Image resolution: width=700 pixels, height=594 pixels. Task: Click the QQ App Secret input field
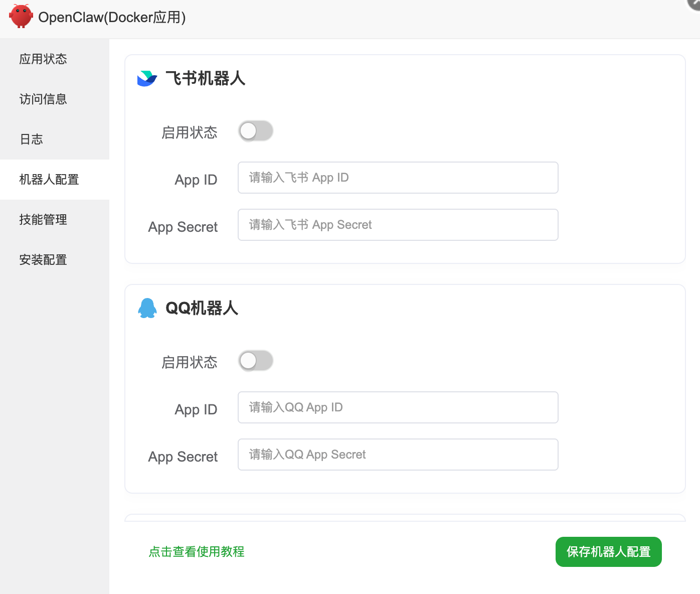pos(398,455)
